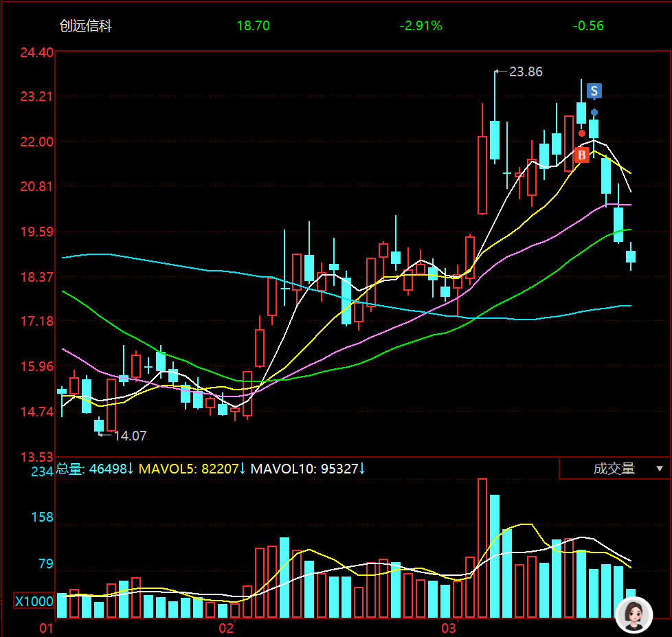This screenshot has width=672, height=637.
Task: Click the 79 volume axis label
Action: (46, 563)
